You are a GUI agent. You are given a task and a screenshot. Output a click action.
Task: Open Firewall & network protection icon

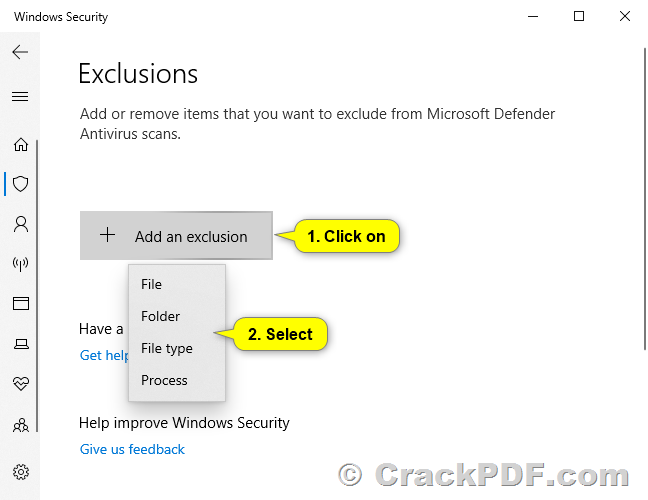point(21,264)
